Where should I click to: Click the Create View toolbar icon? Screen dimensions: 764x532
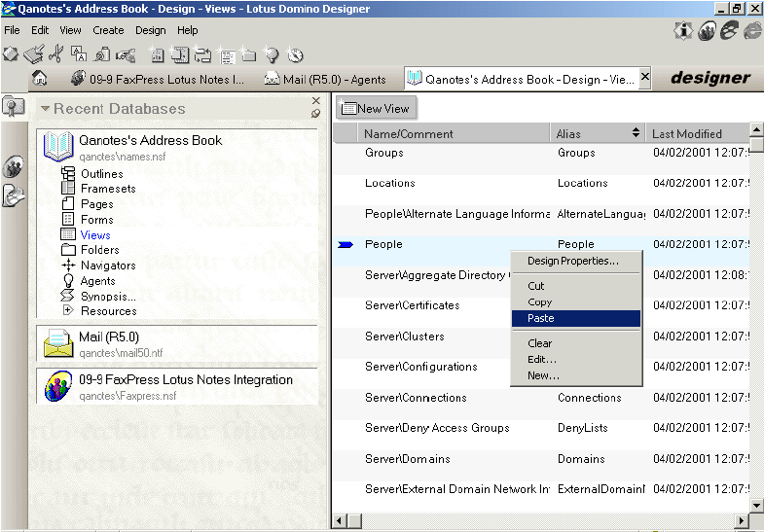pos(226,55)
